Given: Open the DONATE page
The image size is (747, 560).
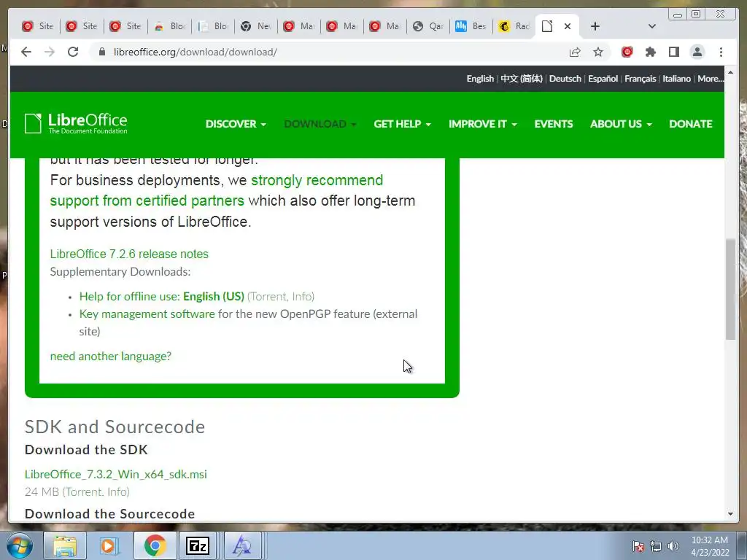Looking at the screenshot, I should pyautogui.click(x=691, y=124).
